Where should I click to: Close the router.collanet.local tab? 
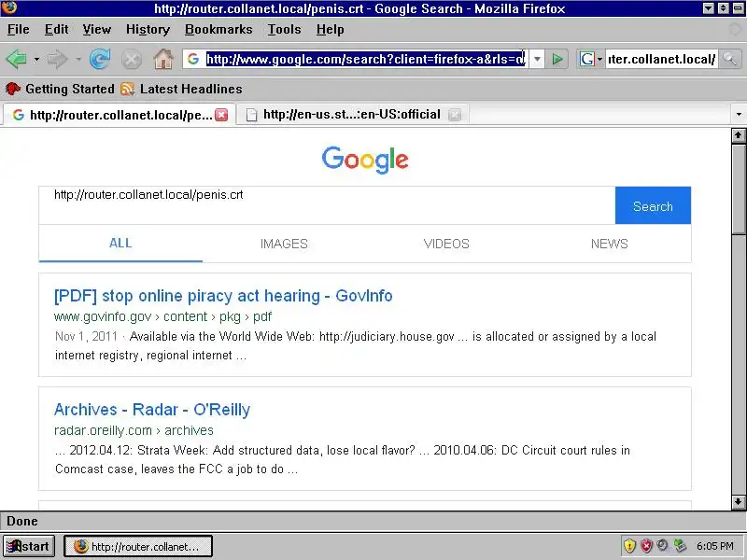pyautogui.click(x=221, y=115)
